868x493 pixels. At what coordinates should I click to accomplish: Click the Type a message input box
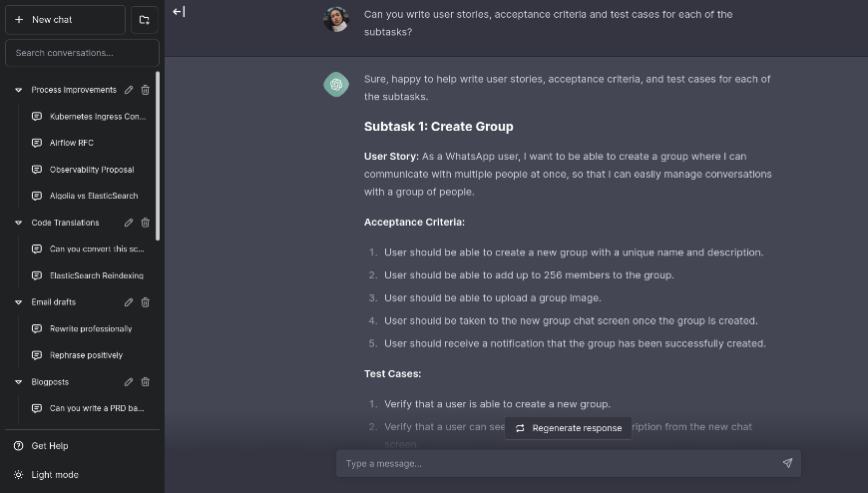tap(559, 463)
